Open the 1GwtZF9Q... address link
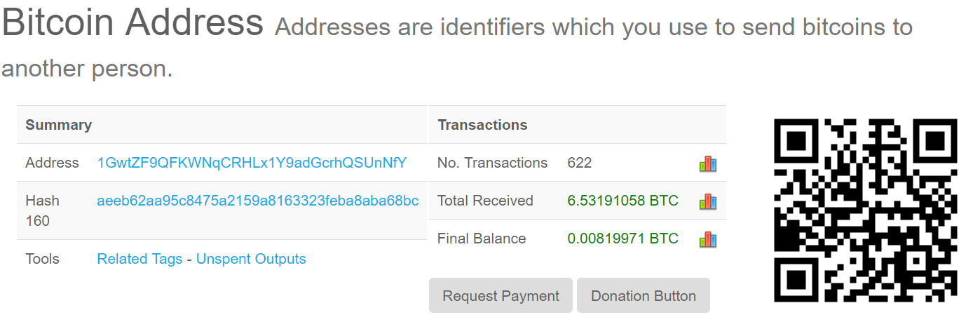 [x=252, y=163]
